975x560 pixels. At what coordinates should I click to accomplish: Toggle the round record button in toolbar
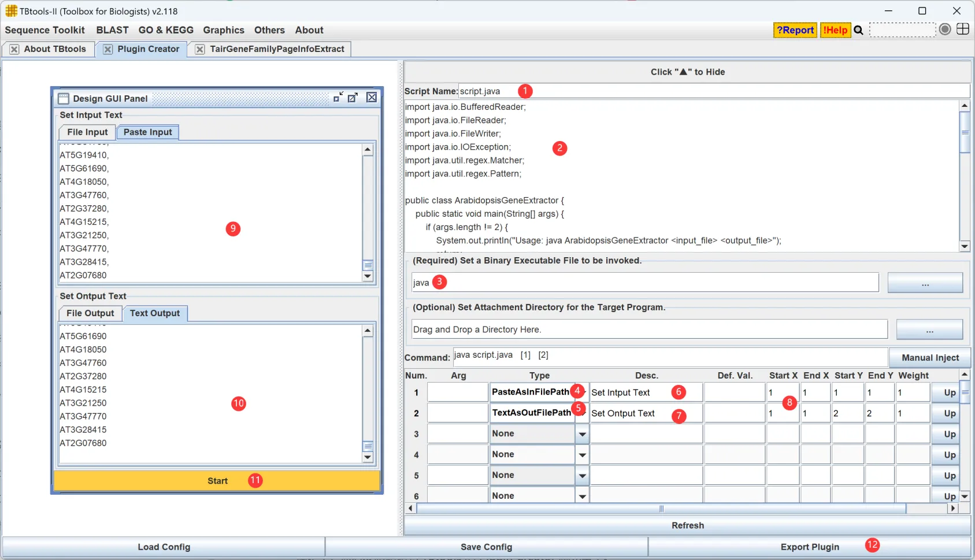[x=945, y=29]
